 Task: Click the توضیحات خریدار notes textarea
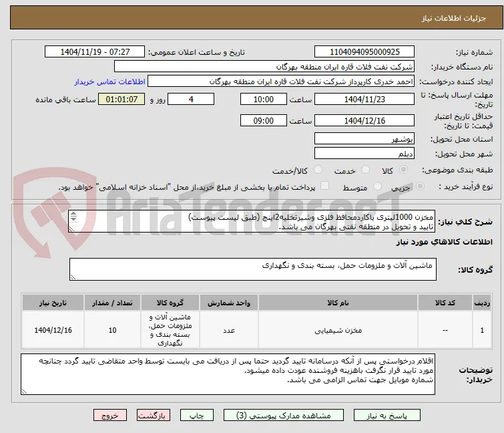(228, 374)
